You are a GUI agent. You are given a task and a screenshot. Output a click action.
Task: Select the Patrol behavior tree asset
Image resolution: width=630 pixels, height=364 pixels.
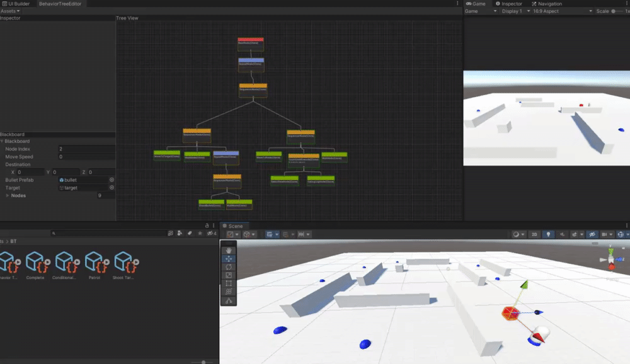[x=94, y=266]
